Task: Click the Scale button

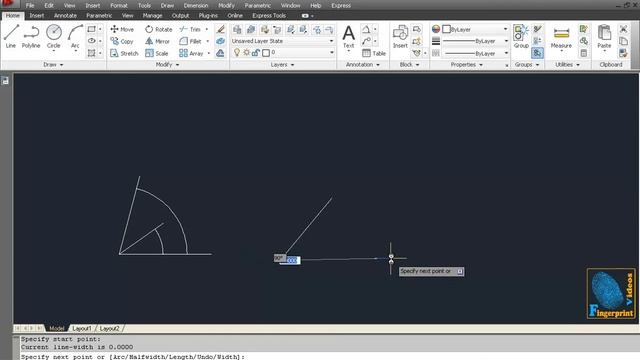Action: (157, 53)
